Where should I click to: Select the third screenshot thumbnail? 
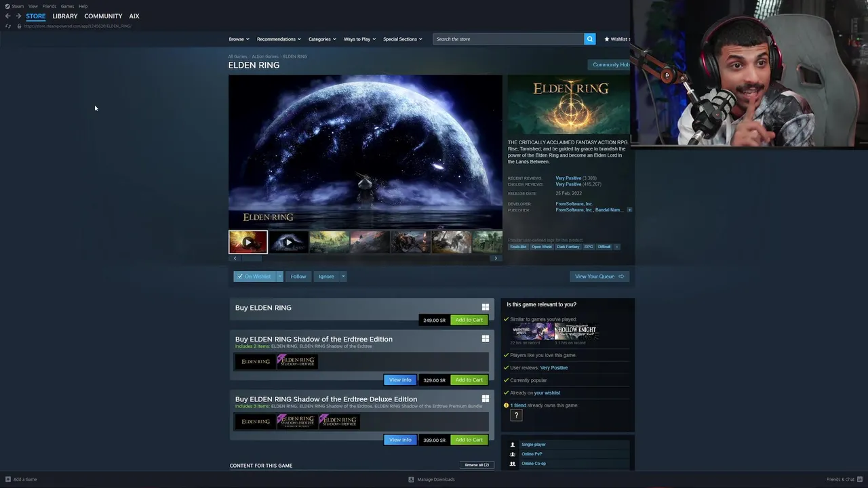[x=330, y=242]
